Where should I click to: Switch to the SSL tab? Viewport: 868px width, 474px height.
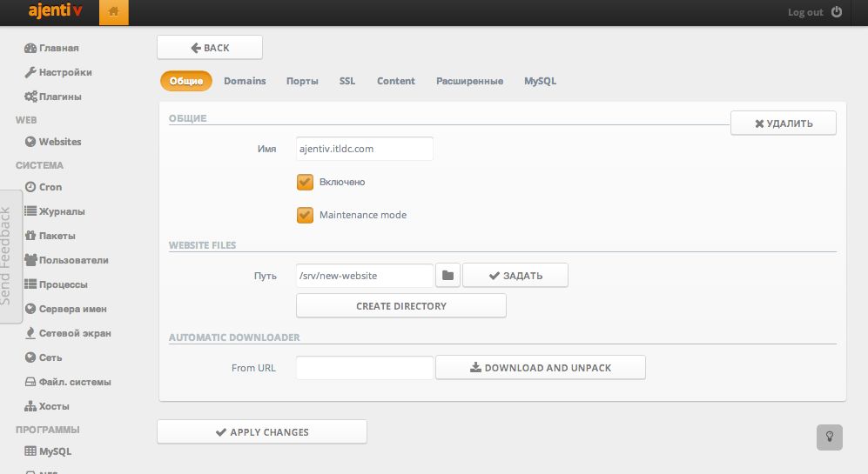[x=347, y=81]
